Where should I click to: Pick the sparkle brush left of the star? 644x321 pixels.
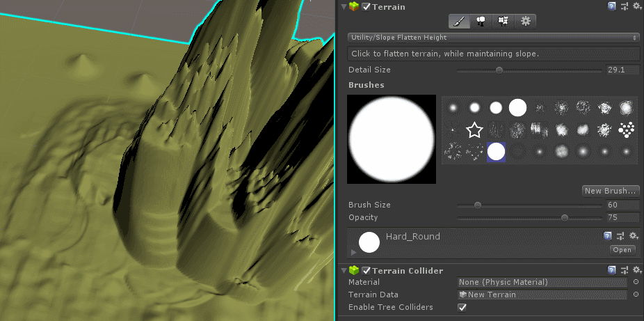point(453,130)
